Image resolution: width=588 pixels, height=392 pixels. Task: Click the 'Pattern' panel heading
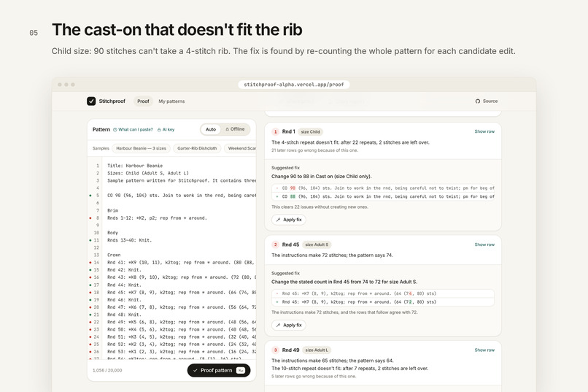101,129
